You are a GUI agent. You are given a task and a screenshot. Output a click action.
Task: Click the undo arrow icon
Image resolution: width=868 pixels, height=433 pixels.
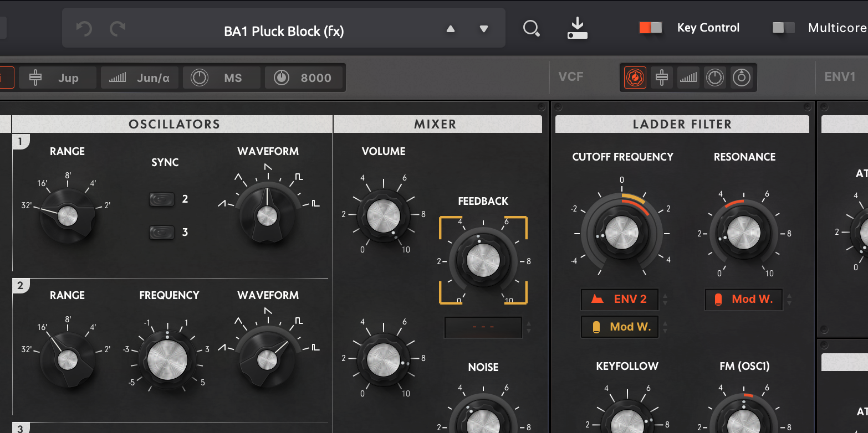(84, 28)
